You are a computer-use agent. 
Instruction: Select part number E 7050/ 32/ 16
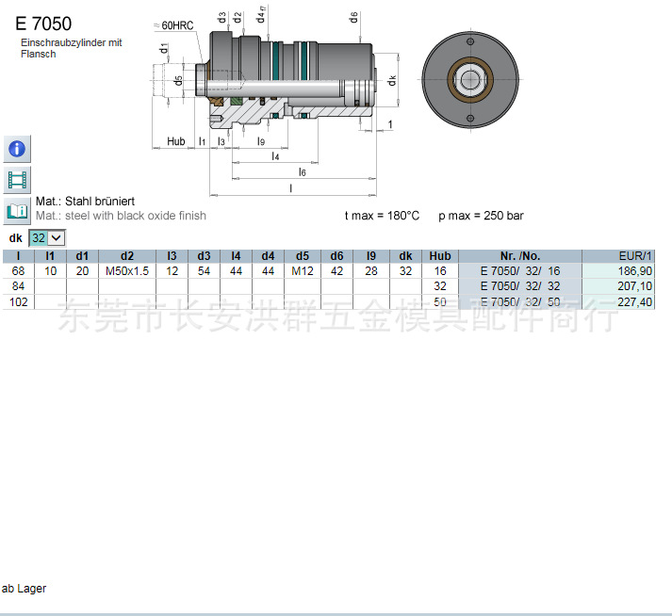tap(519, 270)
